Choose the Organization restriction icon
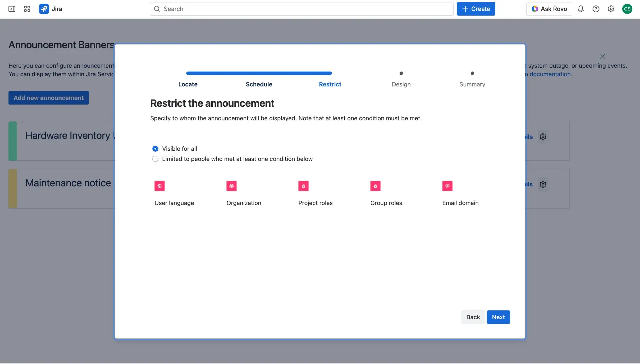 [231, 186]
